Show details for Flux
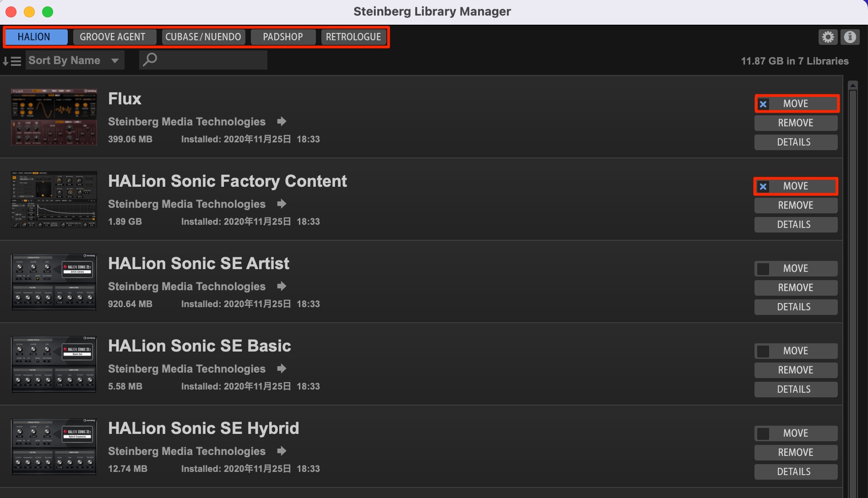The width and height of the screenshot is (868, 498). [x=796, y=142]
